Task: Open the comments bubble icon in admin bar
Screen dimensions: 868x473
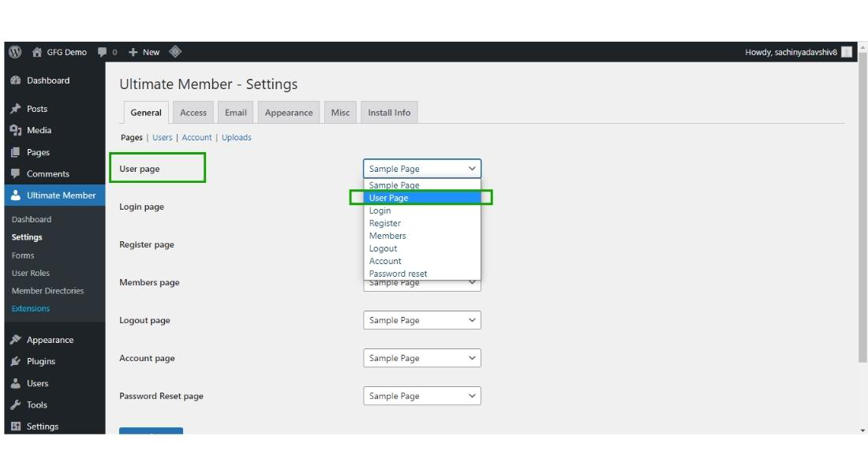Action: (x=103, y=52)
